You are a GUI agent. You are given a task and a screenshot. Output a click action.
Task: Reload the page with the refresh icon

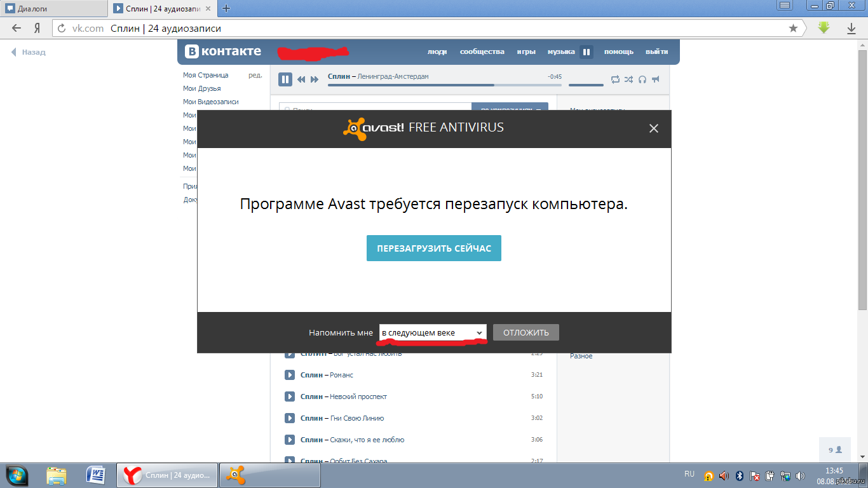(62, 29)
